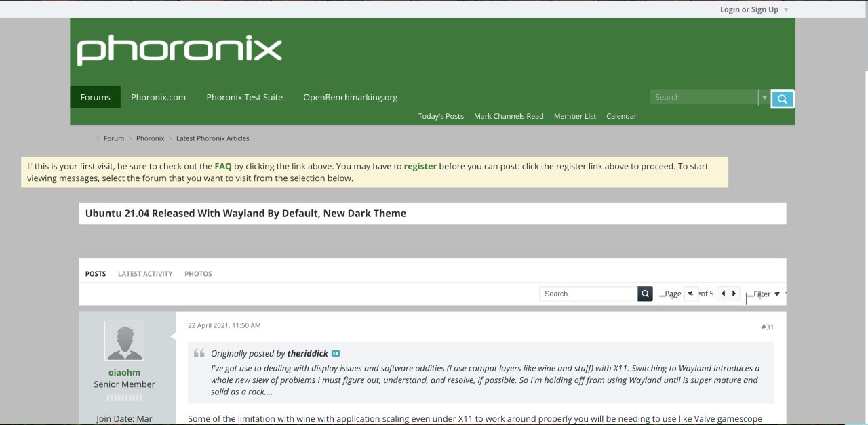Image resolution: width=868 pixels, height=425 pixels.
Task: Go to Phoronix breadcrumb
Action: click(150, 138)
